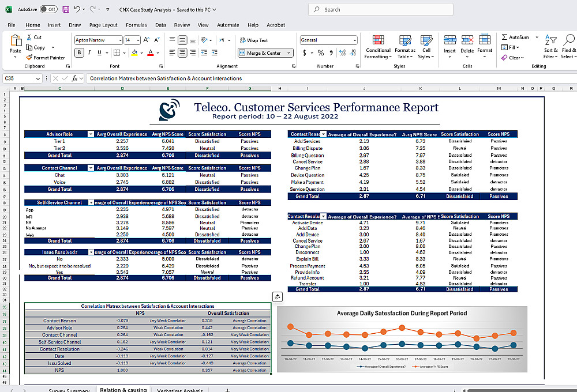Viewport: 577px width, 392px height.
Task: Click Sort & Filter button
Action: [551, 47]
